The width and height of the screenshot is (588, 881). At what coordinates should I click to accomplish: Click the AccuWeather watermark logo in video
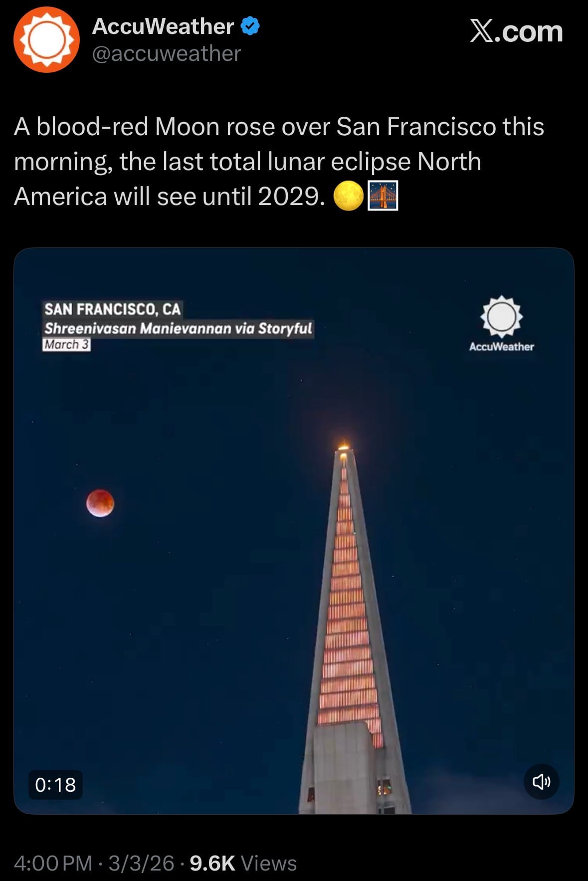tap(502, 324)
